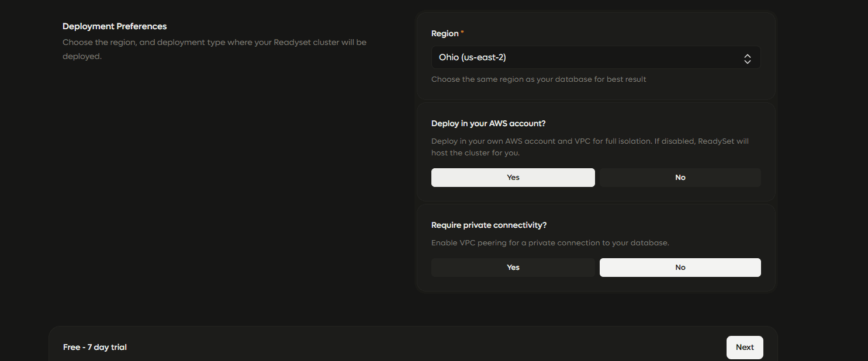Select Yes for Deploy in your AWS account
This screenshot has width=868, height=361.
pyautogui.click(x=513, y=178)
